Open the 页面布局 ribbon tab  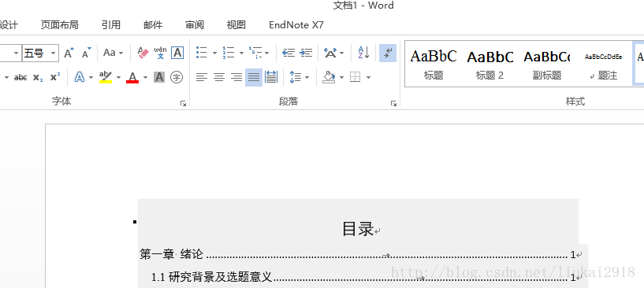pos(60,25)
